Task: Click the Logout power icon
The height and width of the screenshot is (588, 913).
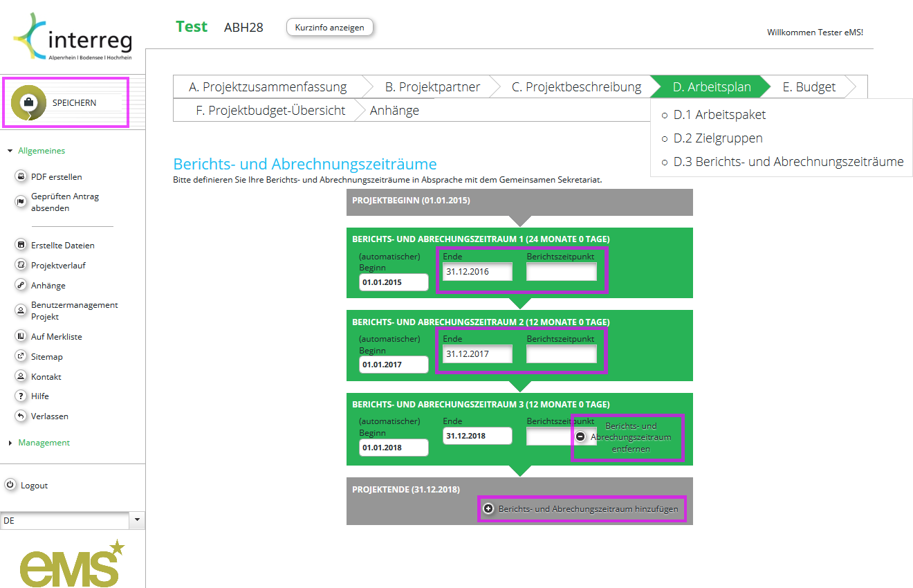Action: coord(10,485)
